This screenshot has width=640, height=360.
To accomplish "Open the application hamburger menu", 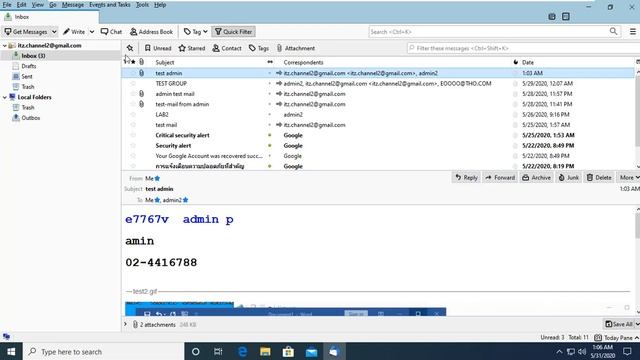I will [633, 31].
